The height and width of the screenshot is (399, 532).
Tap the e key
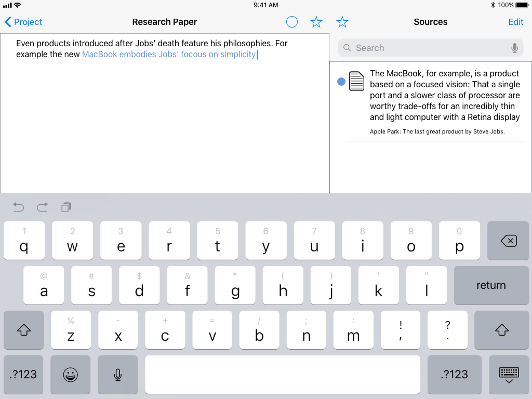click(x=121, y=241)
